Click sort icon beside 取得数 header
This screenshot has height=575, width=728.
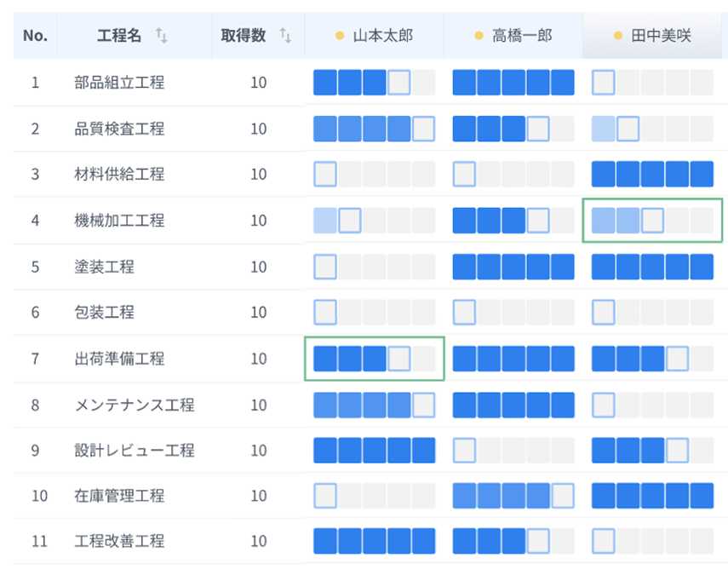click(x=285, y=36)
